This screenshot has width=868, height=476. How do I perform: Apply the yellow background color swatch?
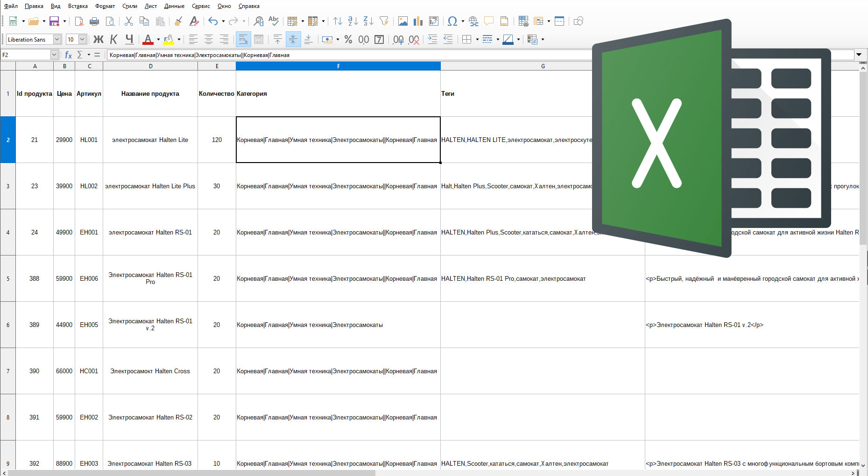coord(169,39)
